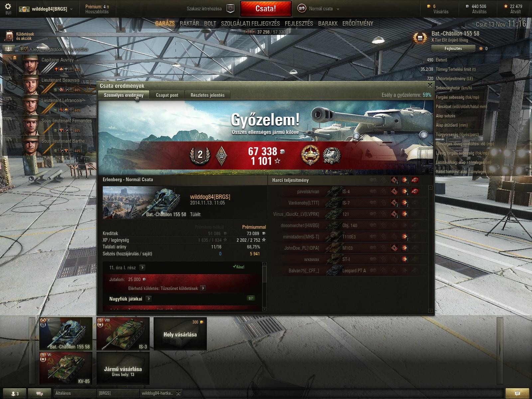The height and width of the screenshot is (399, 532).
Task: Click the red Csata! battle button
Action: point(266,9)
